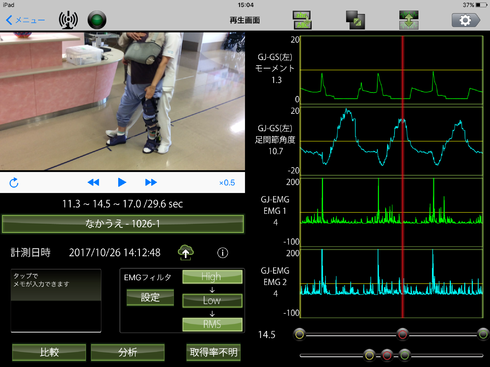Tap the GJ-GS(左) 足関節角度 graph

[x=392, y=141]
